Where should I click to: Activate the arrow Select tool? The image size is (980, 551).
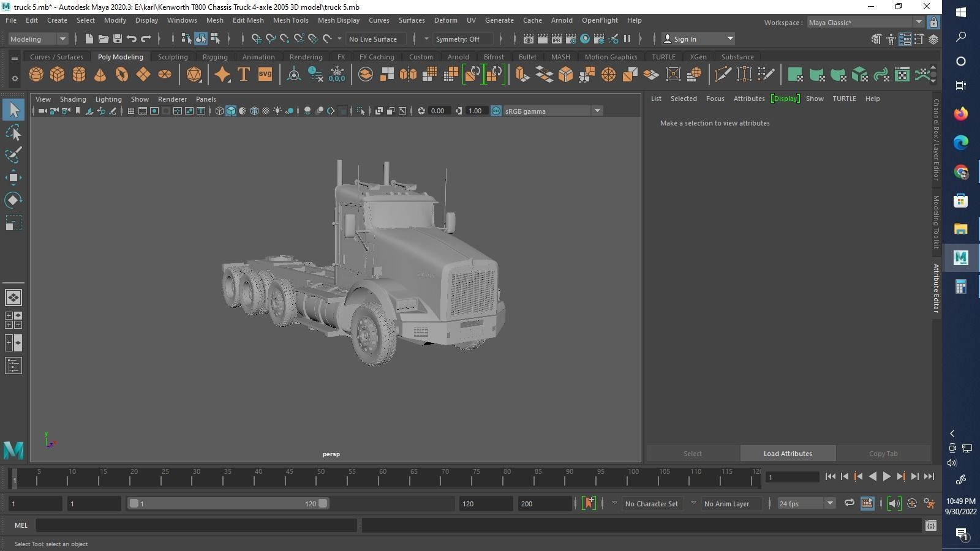pyautogui.click(x=13, y=110)
